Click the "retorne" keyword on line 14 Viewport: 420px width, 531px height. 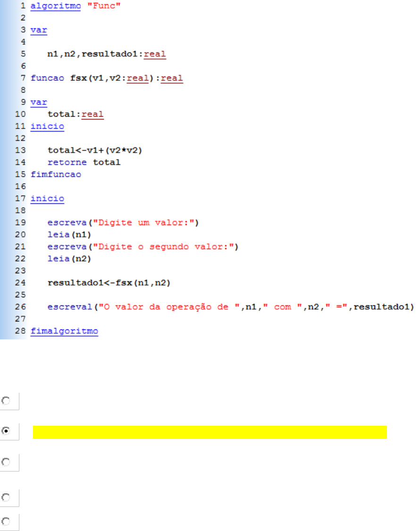[67, 162]
